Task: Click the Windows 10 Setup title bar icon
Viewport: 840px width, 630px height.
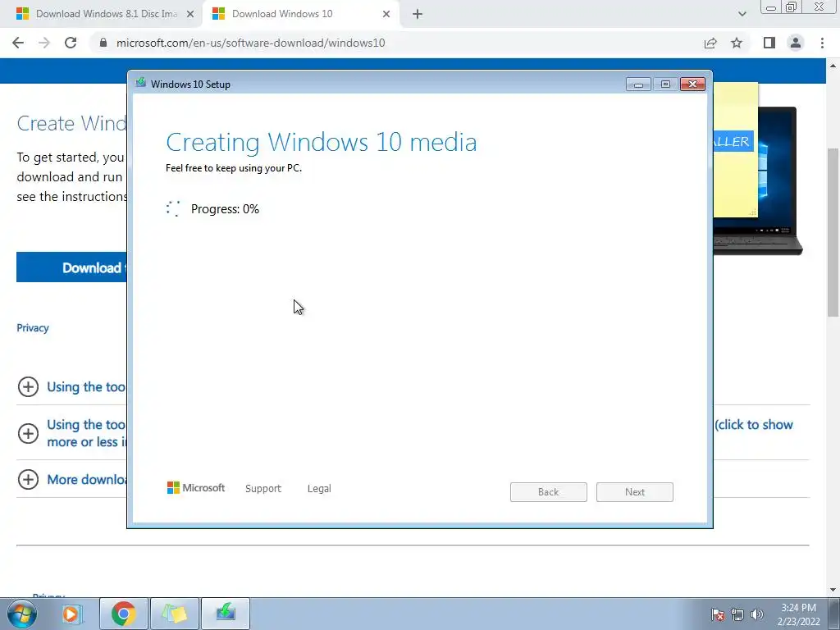Action: (141, 83)
